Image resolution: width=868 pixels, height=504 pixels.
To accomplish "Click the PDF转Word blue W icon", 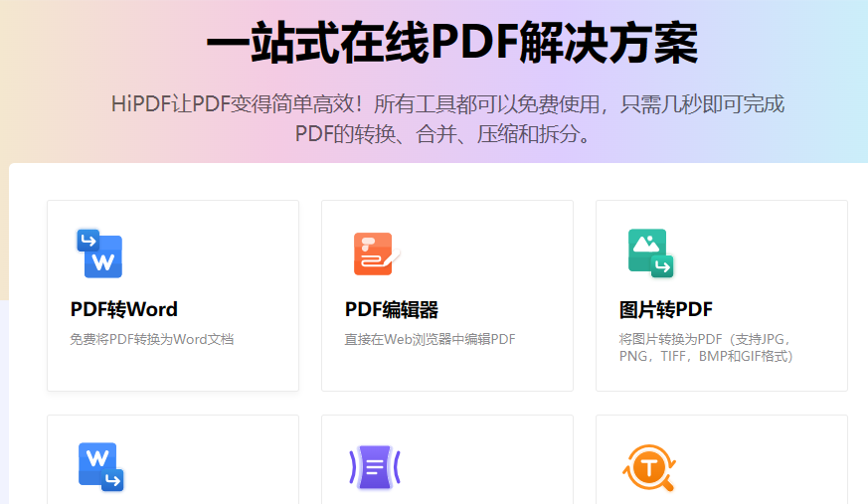I will (99, 253).
